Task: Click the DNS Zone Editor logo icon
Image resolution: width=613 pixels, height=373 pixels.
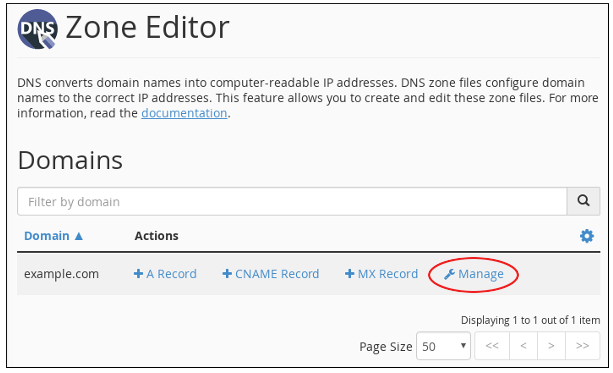Action: 38,29
